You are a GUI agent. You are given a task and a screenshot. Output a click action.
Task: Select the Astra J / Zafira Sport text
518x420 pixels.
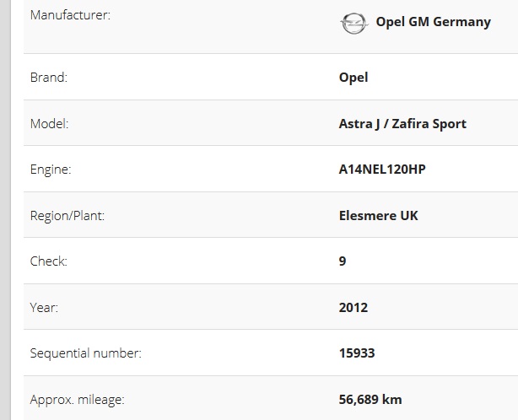coord(402,123)
